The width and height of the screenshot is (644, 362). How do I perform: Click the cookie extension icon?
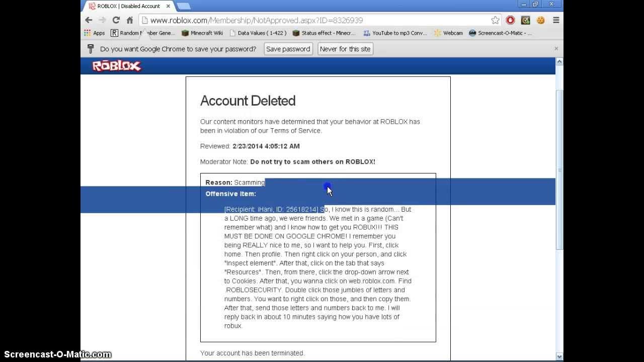[541, 20]
